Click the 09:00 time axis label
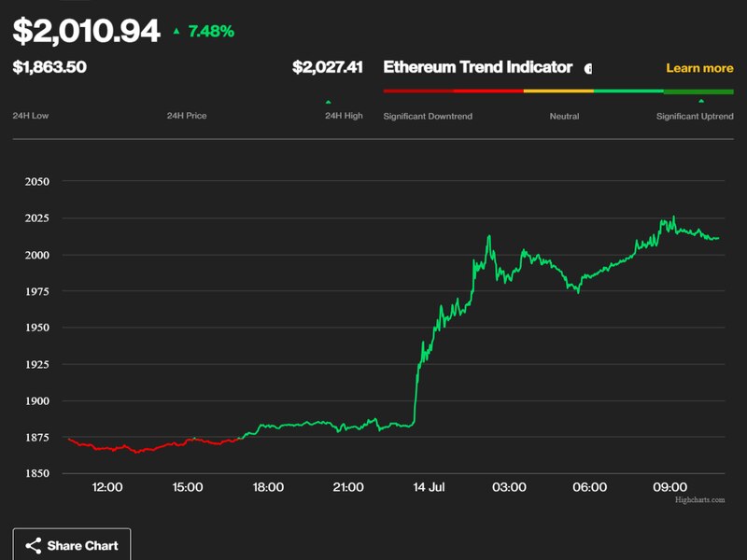Image resolution: width=747 pixels, height=560 pixels. click(x=669, y=487)
